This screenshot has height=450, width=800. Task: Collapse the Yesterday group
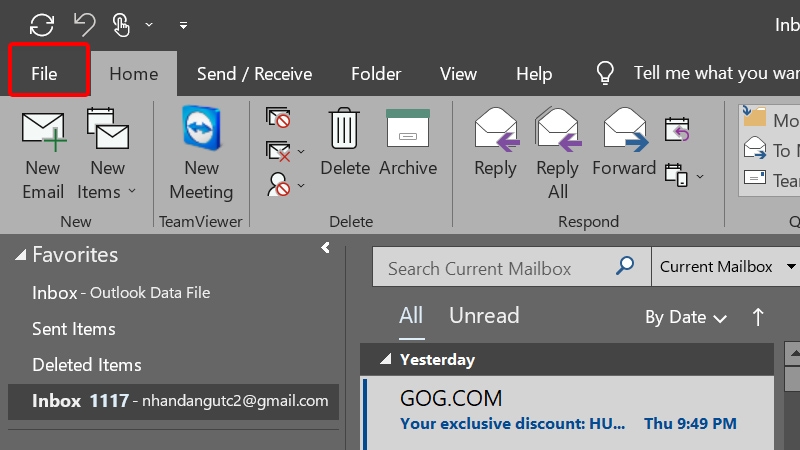pos(386,360)
